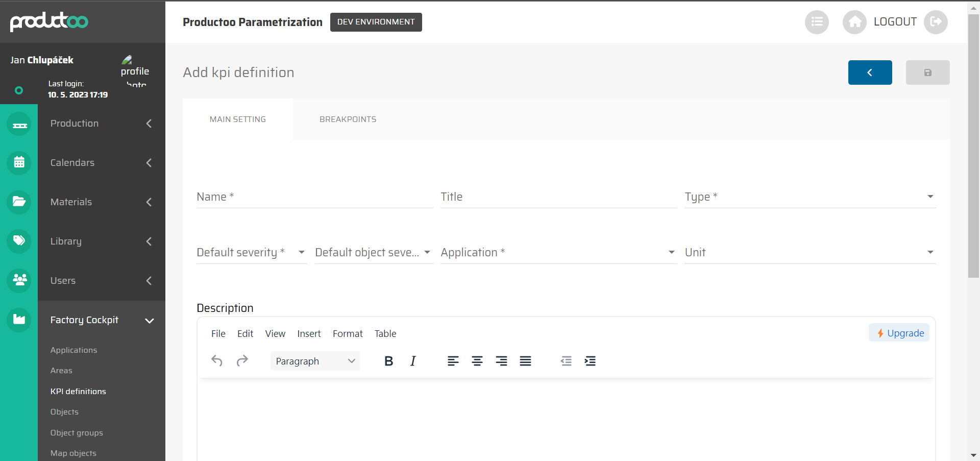Select the Bold formatting icon
This screenshot has height=461, width=980.
(388, 361)
